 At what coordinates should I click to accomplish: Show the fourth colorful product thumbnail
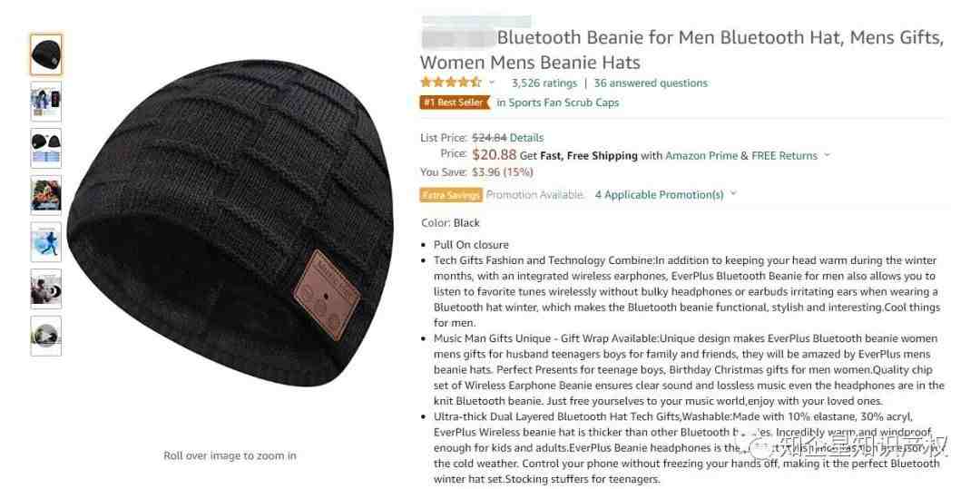[46, 195]
